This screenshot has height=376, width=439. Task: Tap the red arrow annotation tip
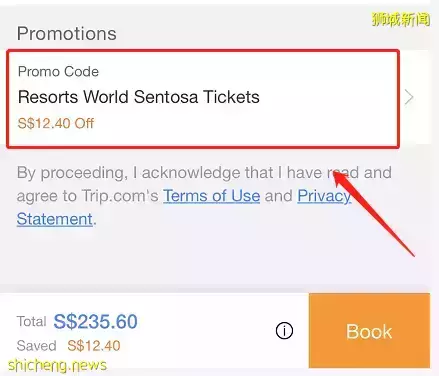336,174
